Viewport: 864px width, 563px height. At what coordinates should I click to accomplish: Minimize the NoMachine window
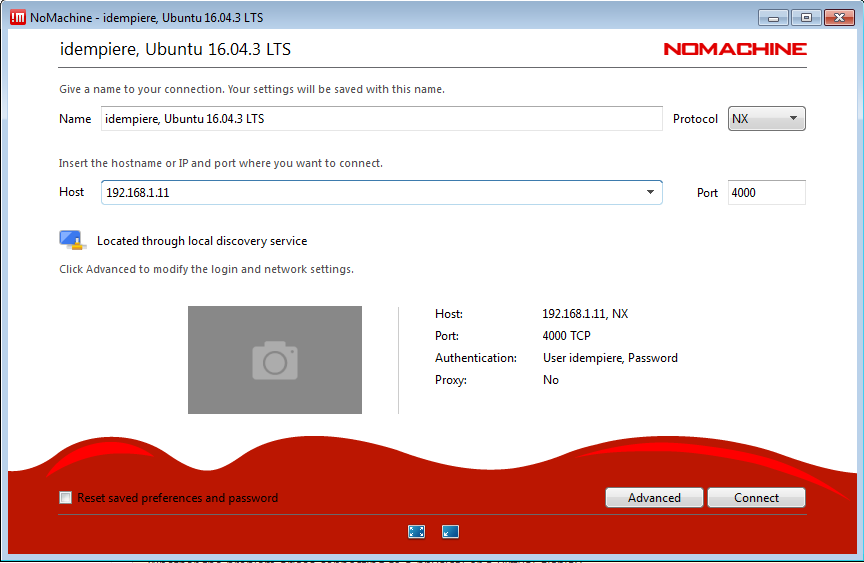tap(773, 18)
